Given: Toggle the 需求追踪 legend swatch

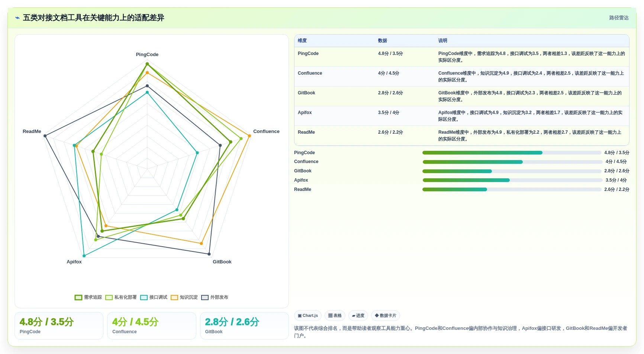Looking at the screenshot, I should [78, 297].
